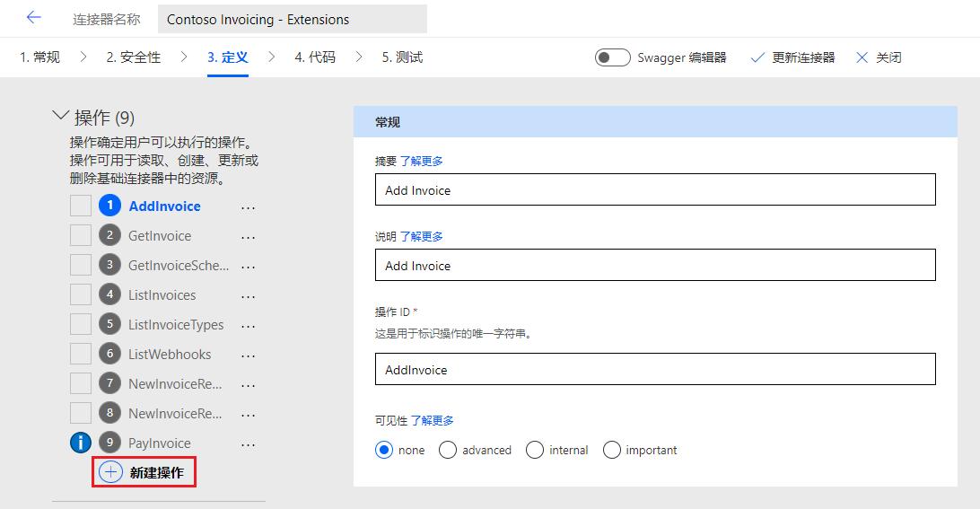The width and height of the screenshot is (980, 509).
Task: Toggle the Swagger 编辑器 switch
Action: click(612, 57)
